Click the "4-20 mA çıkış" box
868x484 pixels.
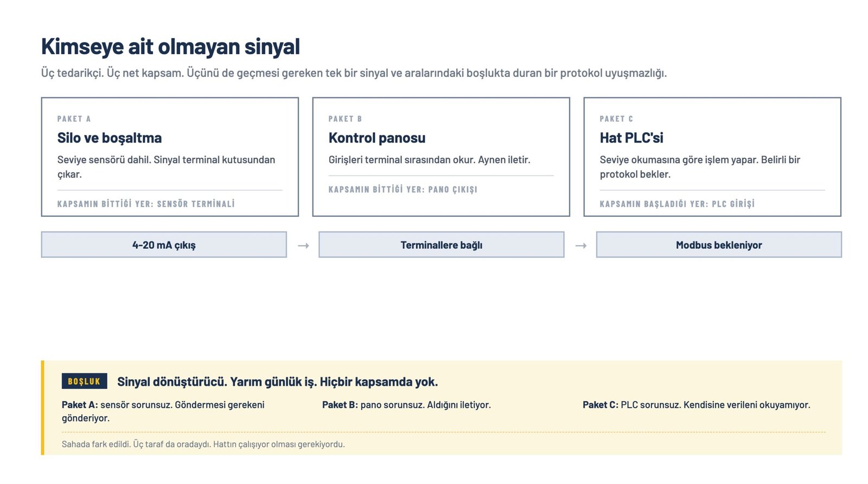[x=164, y=245]
